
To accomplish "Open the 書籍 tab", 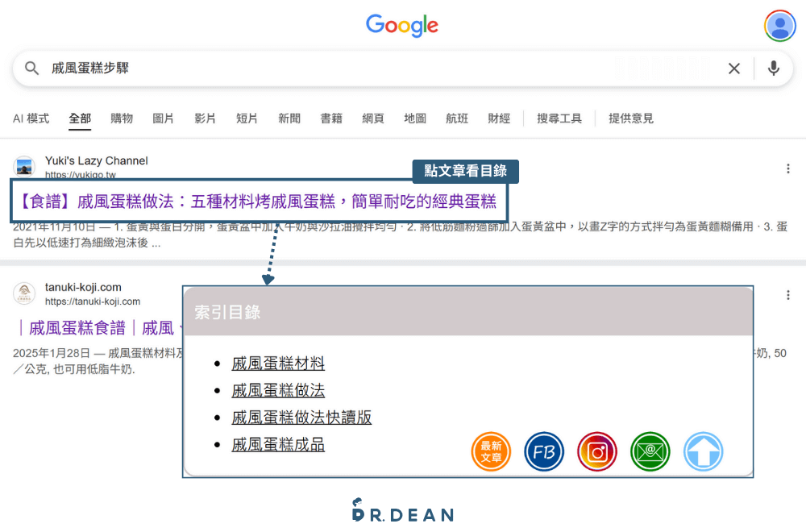I will coord(331,118).
